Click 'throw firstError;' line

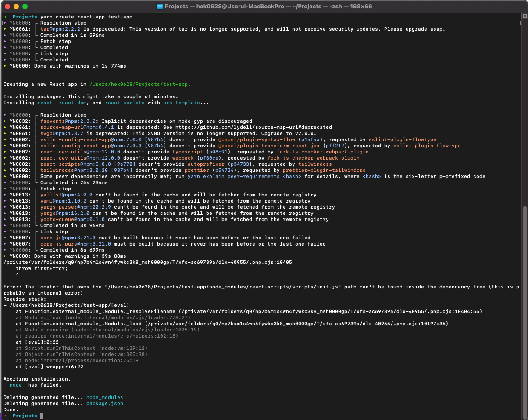click(42, 268)
